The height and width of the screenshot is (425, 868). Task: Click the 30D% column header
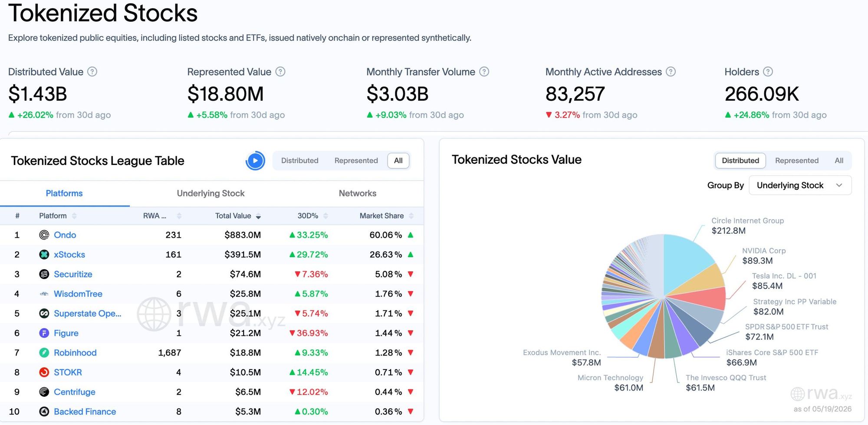308,216
